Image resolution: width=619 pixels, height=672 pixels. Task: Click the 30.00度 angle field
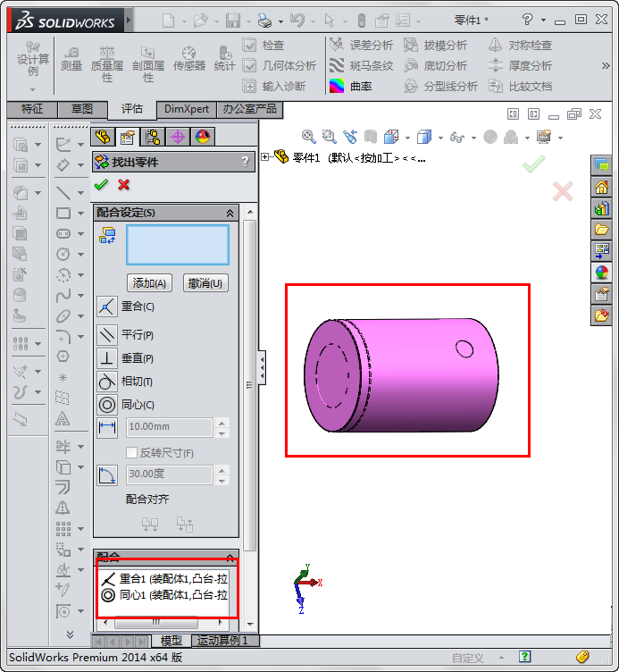point(170,474)
